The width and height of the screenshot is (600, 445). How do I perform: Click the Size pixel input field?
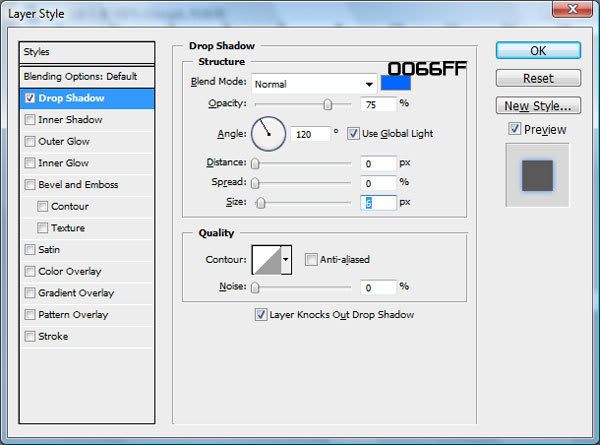point(378,201)
